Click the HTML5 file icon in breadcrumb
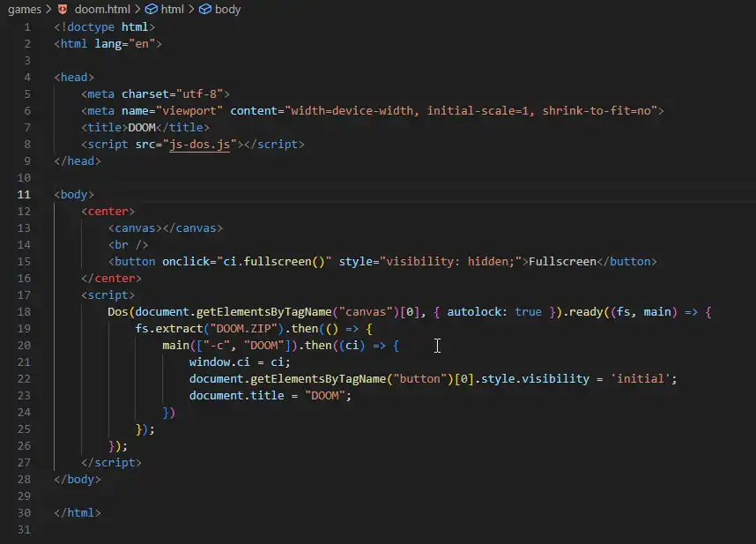This screenshot has width=756, height=544. coord(63,9)
